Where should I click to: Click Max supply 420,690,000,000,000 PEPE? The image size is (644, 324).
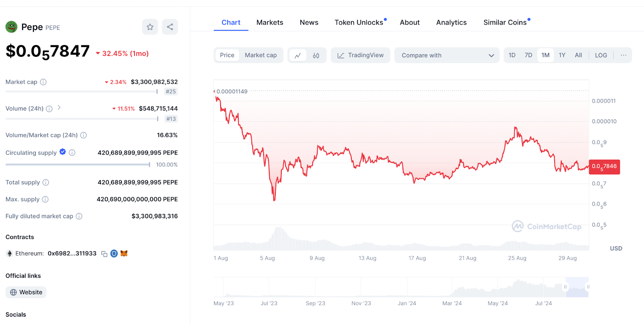(137, 199)
